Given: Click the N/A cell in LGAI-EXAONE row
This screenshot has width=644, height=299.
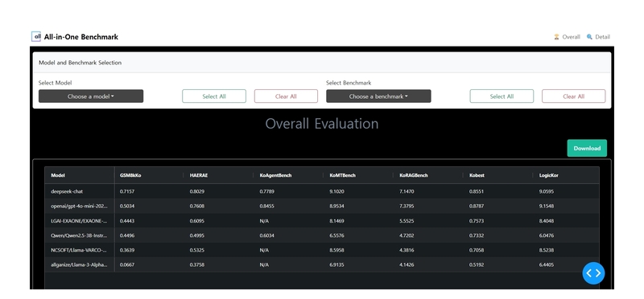Looking at the screenshot, I should [x=264, y=221].
